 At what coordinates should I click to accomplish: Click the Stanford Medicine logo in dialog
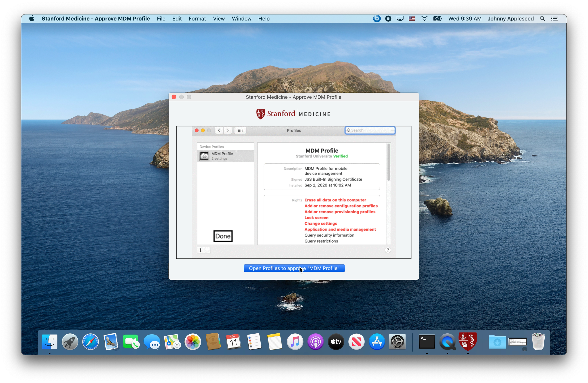tap(293, 114)
